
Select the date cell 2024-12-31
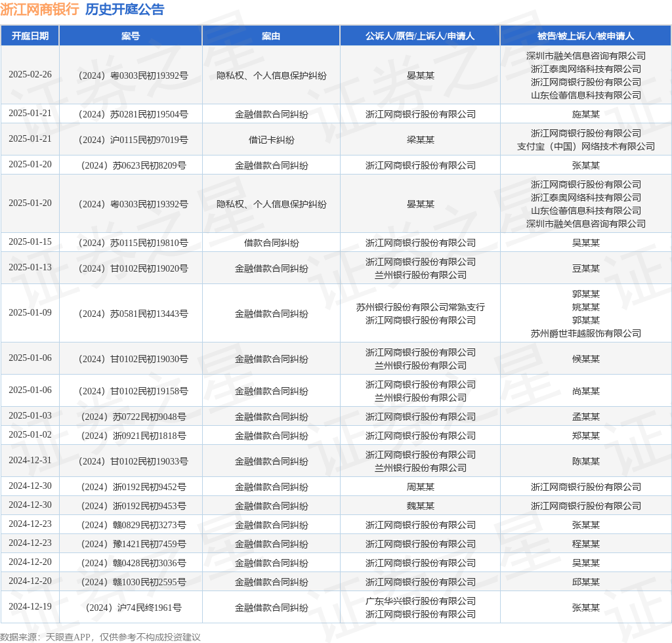pyautogui.click(x=30, y=461)
